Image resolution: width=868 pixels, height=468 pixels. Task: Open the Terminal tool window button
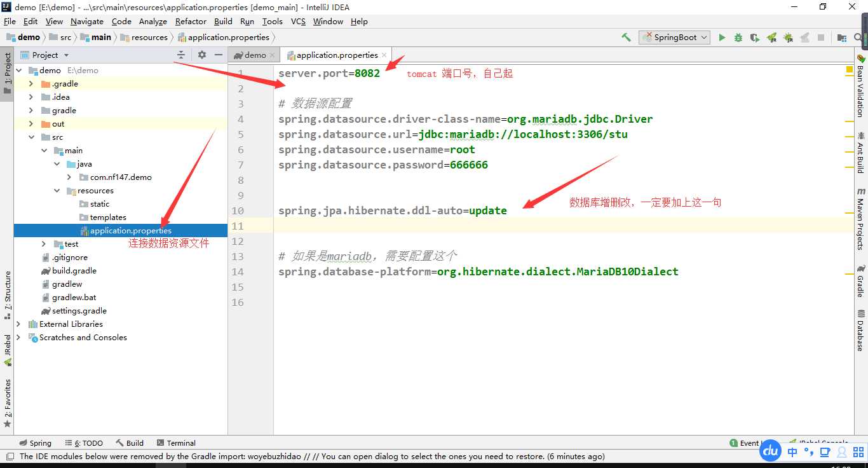pyautogui.click(x=176, y=443)
